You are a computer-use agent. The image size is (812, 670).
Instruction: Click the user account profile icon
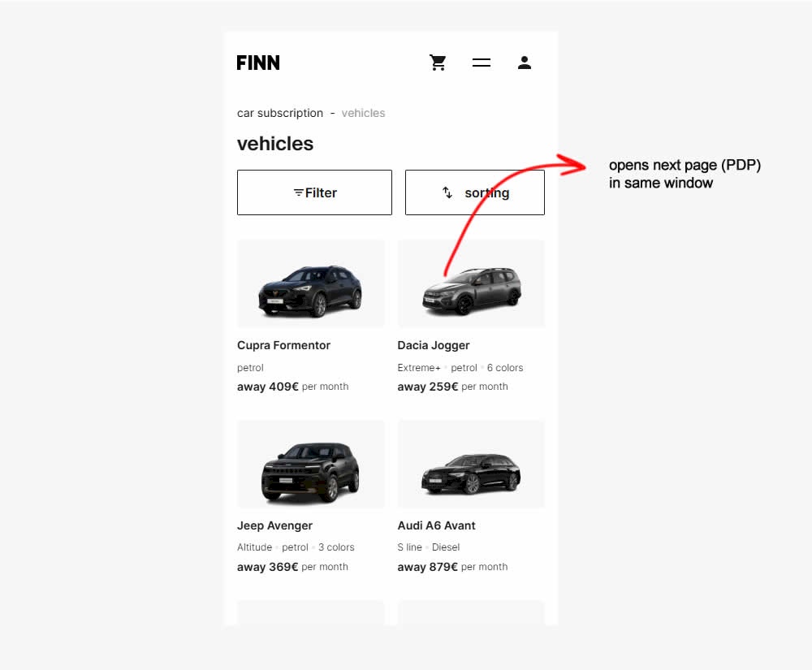525,63
